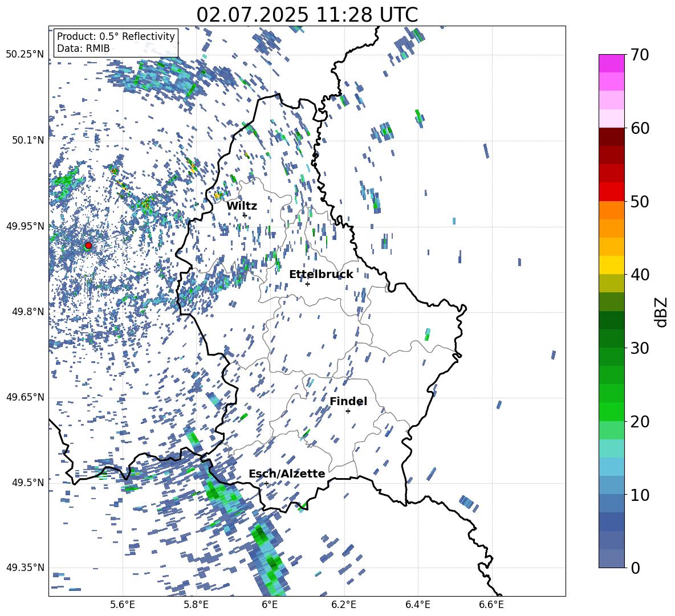The width and height of the screenshot is (675, 616).
Task: Click the 5.6°E longitude label
Action: click(x=123, y=605)
